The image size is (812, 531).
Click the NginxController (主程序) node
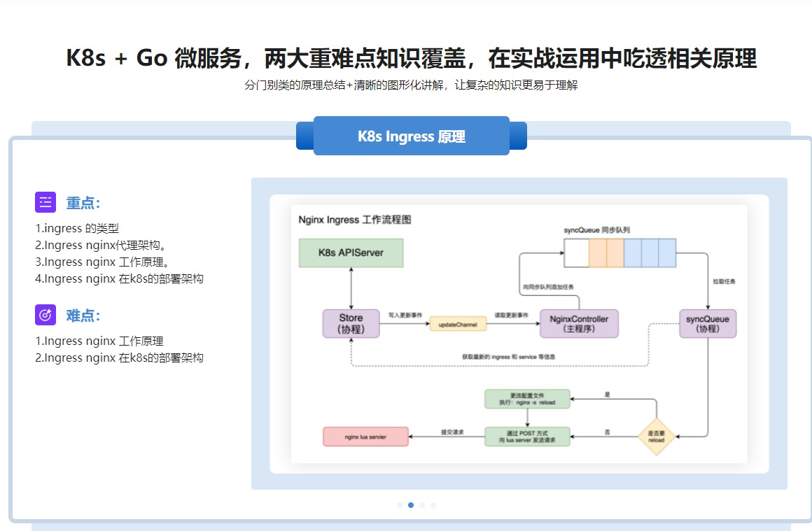tap(579, 324)
